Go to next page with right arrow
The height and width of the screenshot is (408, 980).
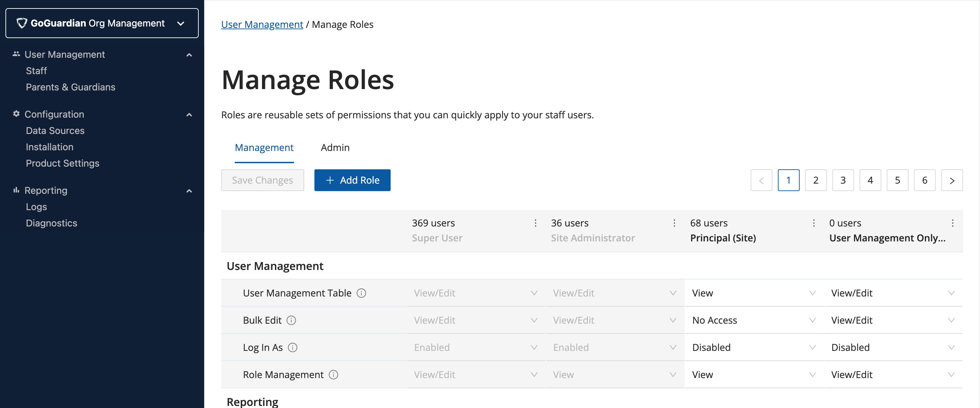[952, 180]
